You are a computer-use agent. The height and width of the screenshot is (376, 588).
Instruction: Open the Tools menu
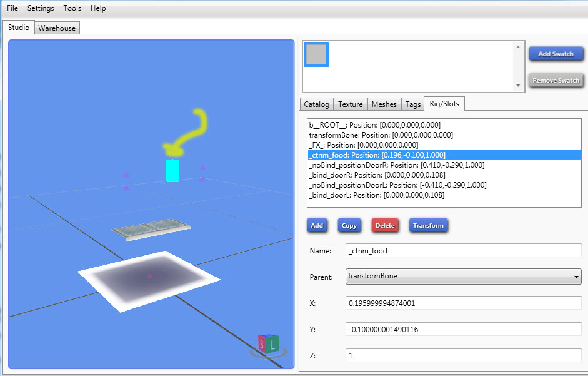pyautogui.click(x=72, y=8)
